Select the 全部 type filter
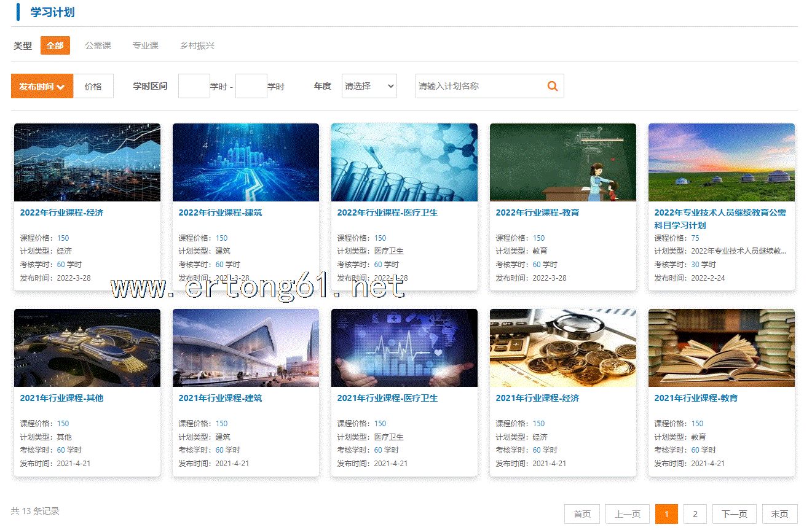Viewport: 812px width, 530px height. click(55, 45)
